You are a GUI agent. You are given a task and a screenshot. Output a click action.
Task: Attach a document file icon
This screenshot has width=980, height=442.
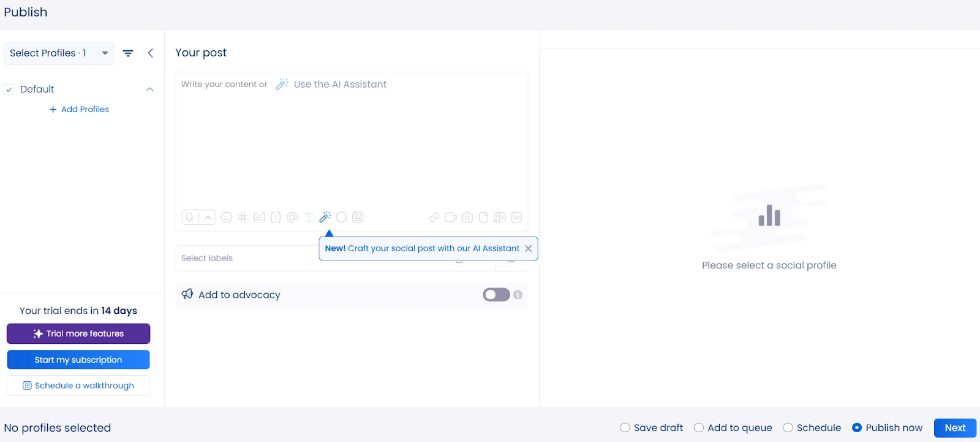[483, 217]
